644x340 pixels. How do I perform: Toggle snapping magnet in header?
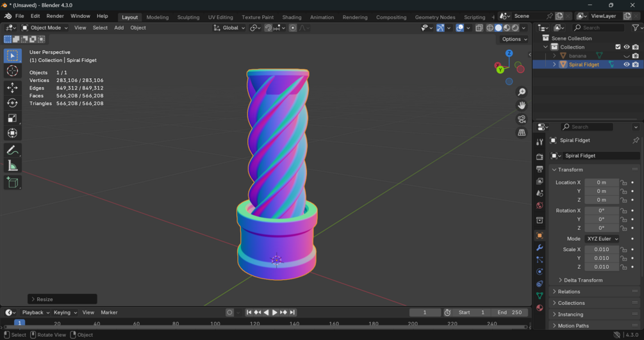pos(268,28)
